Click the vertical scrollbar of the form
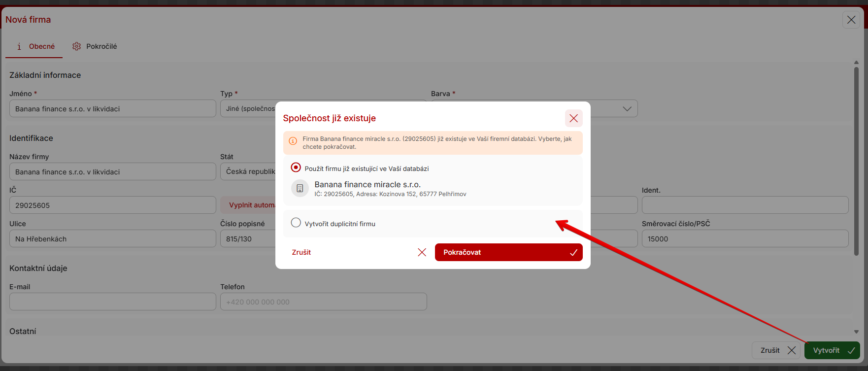 856,163
